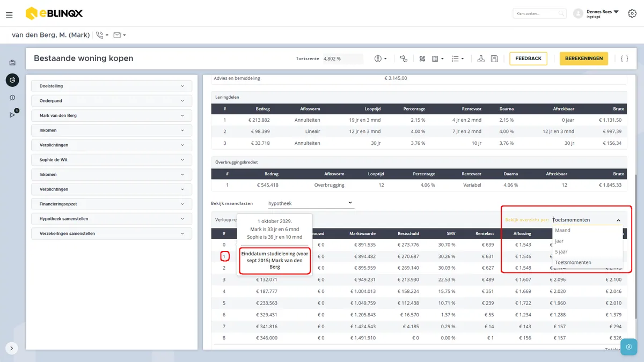644x362 pixels.
Task: Open the curly braces toolbar icon
Action: (x=624, y=58)
